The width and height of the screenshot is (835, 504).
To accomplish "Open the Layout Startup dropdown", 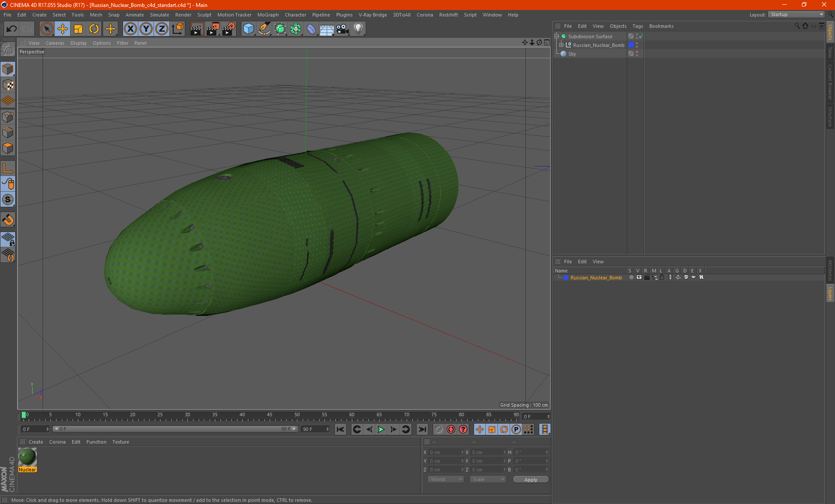I will click(x=797, y=14).
